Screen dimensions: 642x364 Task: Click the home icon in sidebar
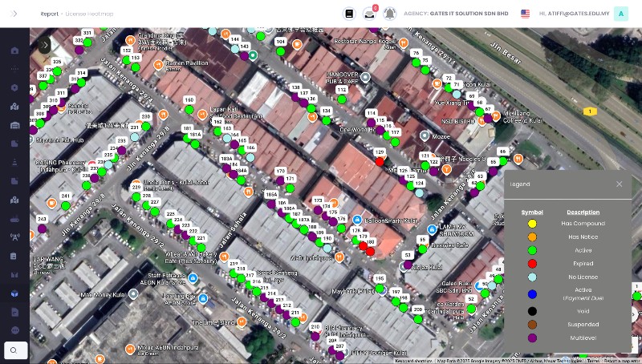pyautogui.click(x=14, y=51)
